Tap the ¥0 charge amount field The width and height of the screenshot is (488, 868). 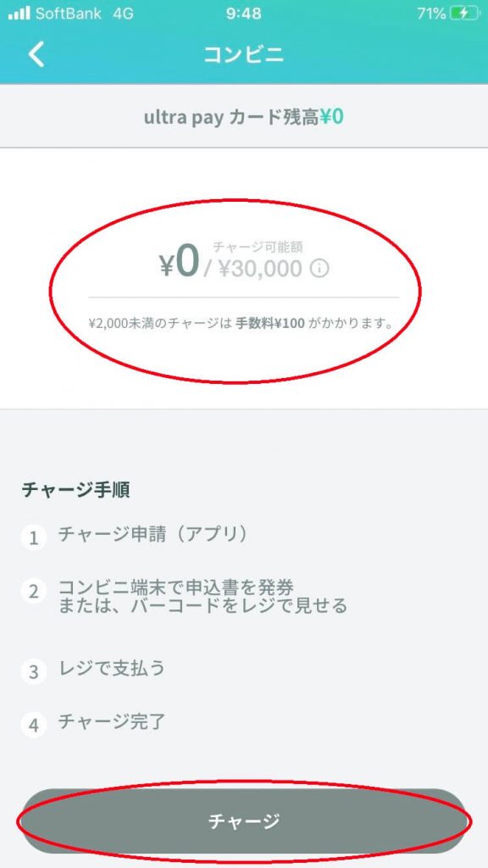[x=180, y=263]
